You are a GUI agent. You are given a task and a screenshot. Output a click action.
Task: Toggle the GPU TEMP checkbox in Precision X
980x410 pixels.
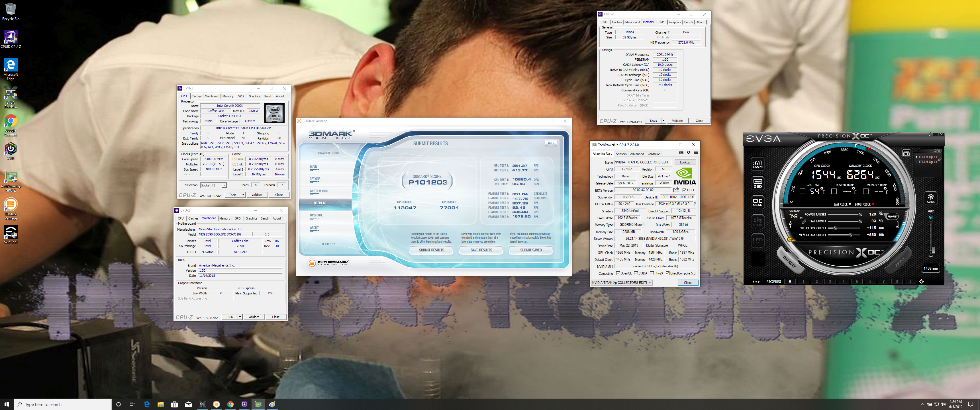click(802, 191)
